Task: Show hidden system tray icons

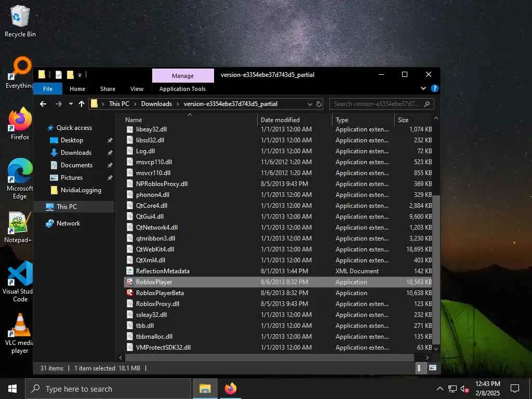Action: [x=440, y=389]
